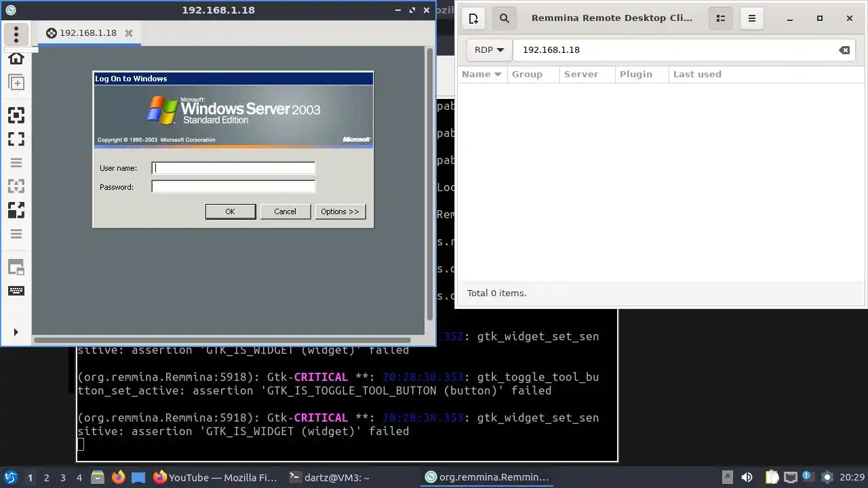Open the system start menu icon in taskbar
868x488 pixels.
[10, 477]
